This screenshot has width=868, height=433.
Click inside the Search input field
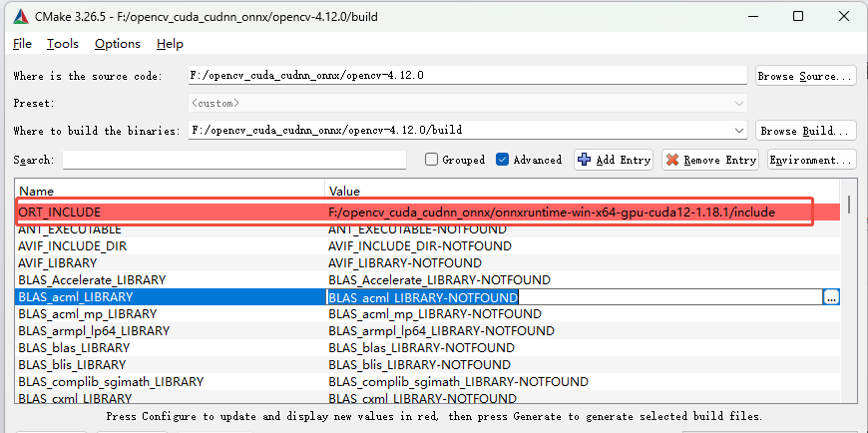(x=234, y=160)
